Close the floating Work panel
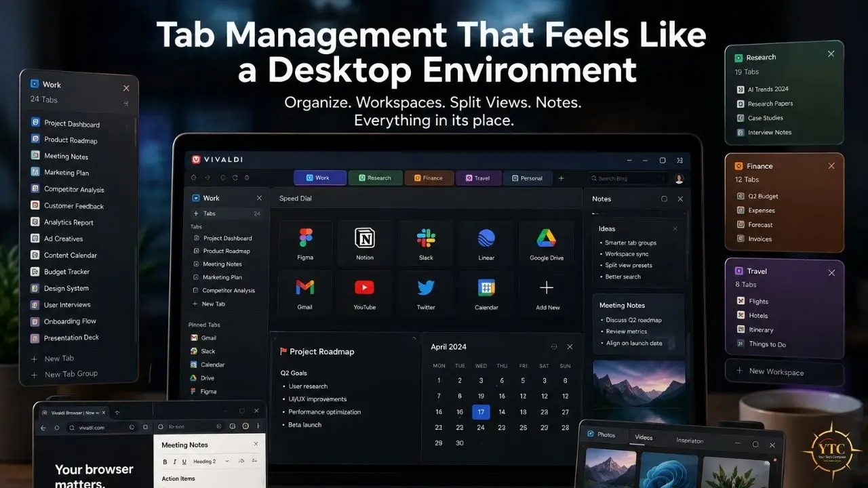The width and height of the screenshot is (868, 488). [x=126, y=88]
